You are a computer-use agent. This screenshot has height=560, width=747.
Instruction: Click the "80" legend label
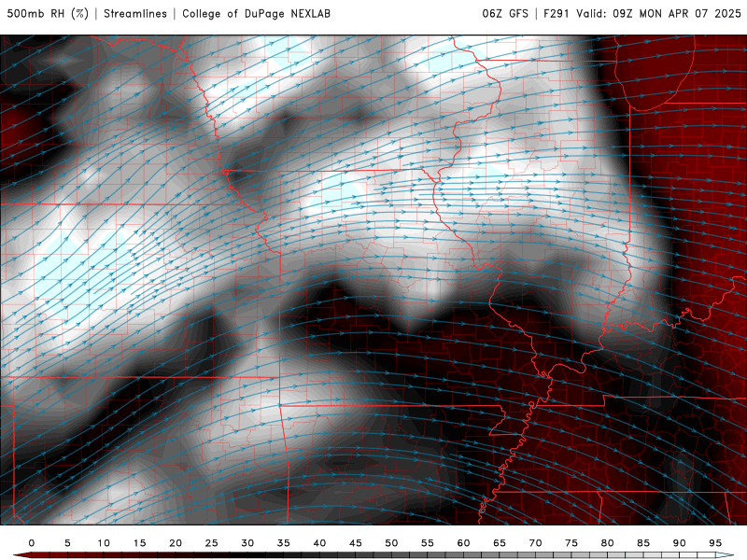click(608, 543)
